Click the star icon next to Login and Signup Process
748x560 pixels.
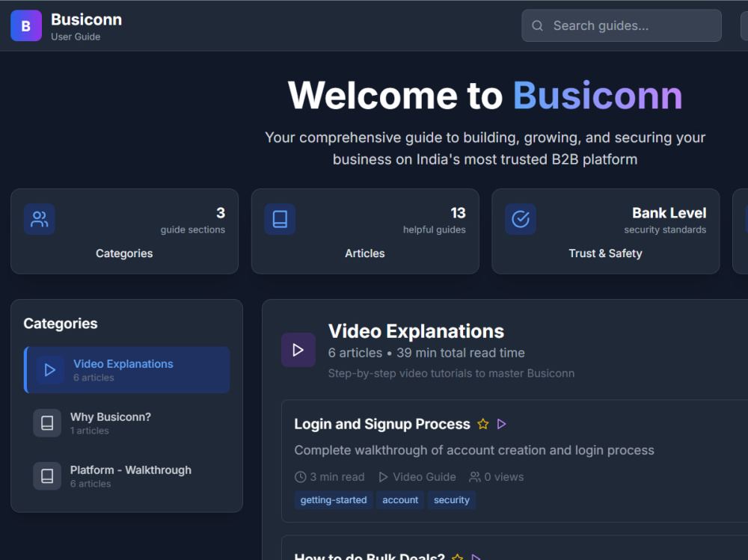point(482,424)
